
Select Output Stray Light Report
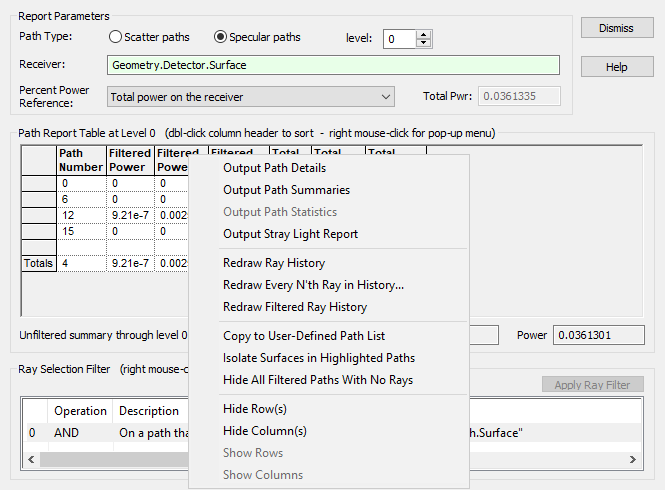290,234
